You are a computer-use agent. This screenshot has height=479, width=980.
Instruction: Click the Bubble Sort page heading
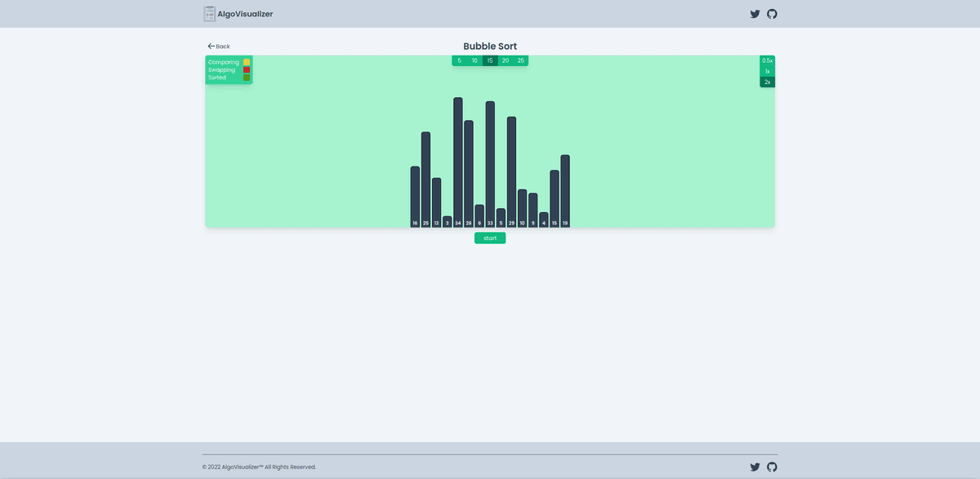(490, 46)
